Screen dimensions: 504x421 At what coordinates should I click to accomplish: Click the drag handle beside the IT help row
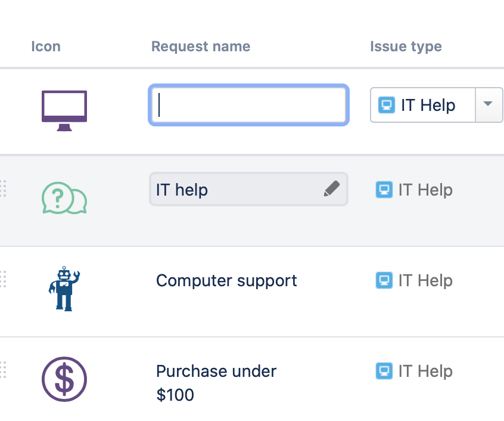(x=3, y=188)
